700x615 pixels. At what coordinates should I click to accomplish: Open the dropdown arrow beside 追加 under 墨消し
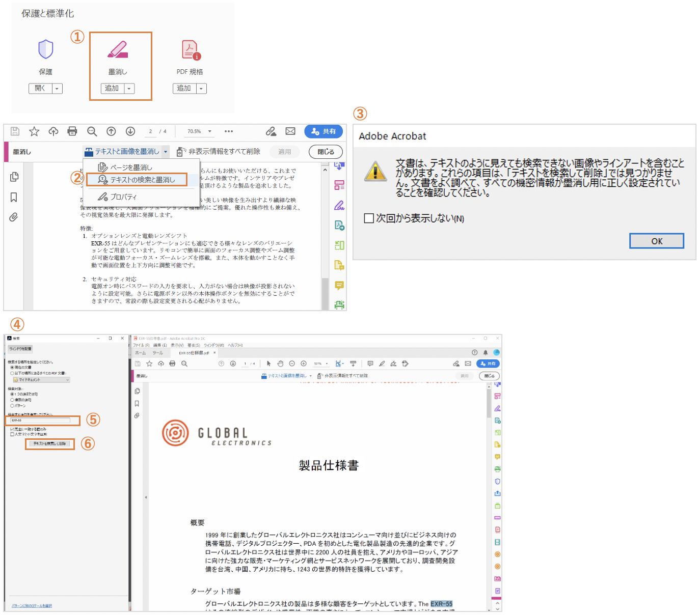(x=130, y=88)
